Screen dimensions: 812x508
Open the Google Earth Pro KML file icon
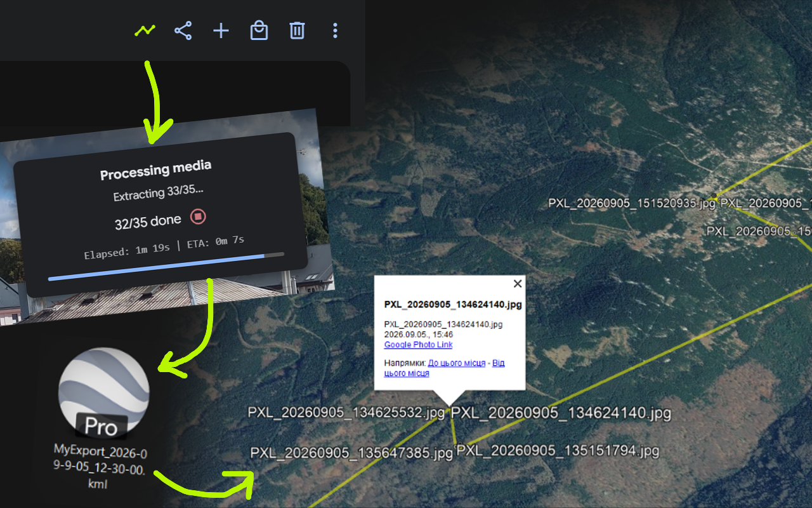pos(103,394)
